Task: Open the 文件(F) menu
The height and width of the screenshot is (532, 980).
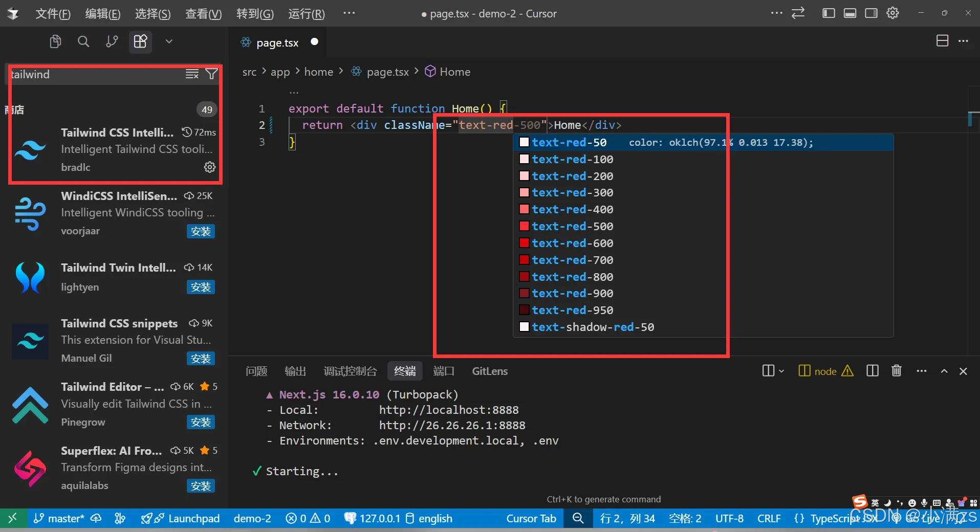Action: 53,14
